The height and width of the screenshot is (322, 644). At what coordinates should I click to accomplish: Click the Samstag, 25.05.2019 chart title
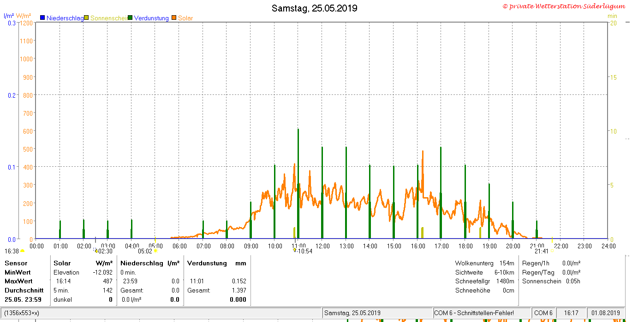click(314, 8)
